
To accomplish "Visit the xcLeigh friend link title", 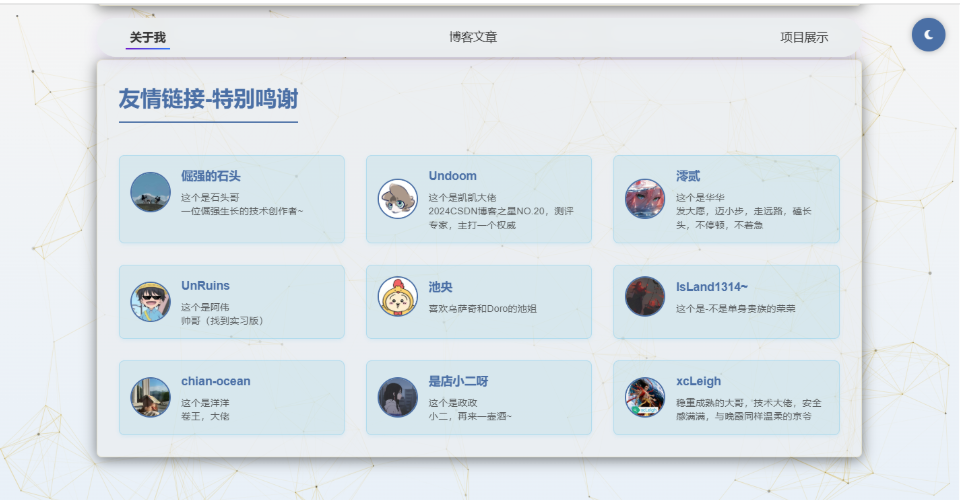I will (698, 381).
